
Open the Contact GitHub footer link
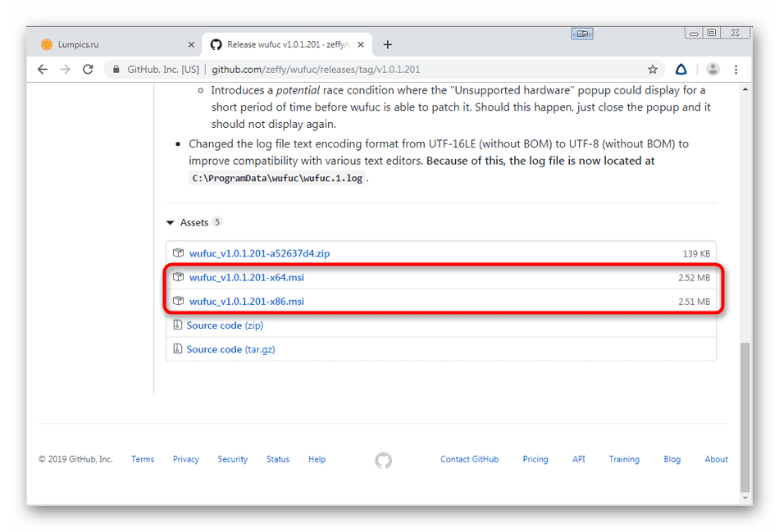469,460
